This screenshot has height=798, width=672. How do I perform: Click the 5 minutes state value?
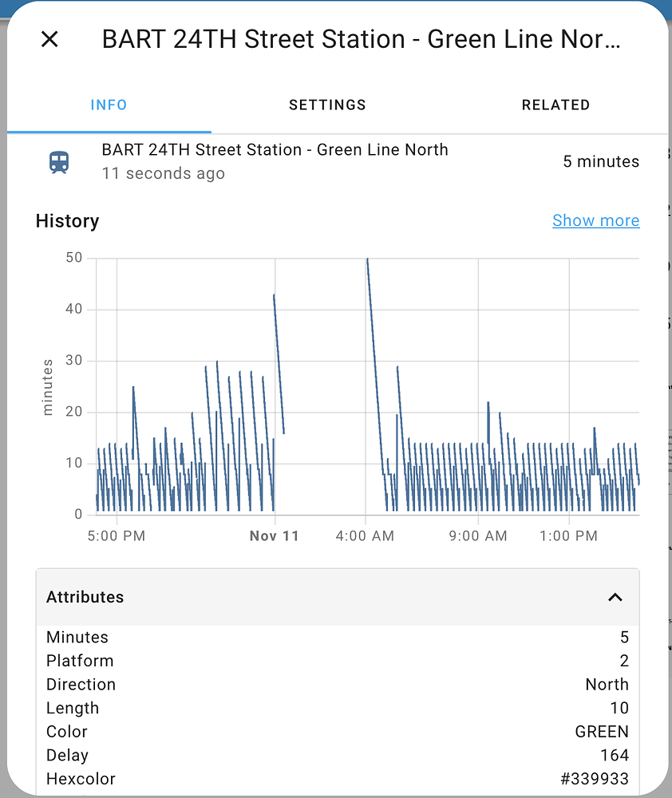click(601, 161)
